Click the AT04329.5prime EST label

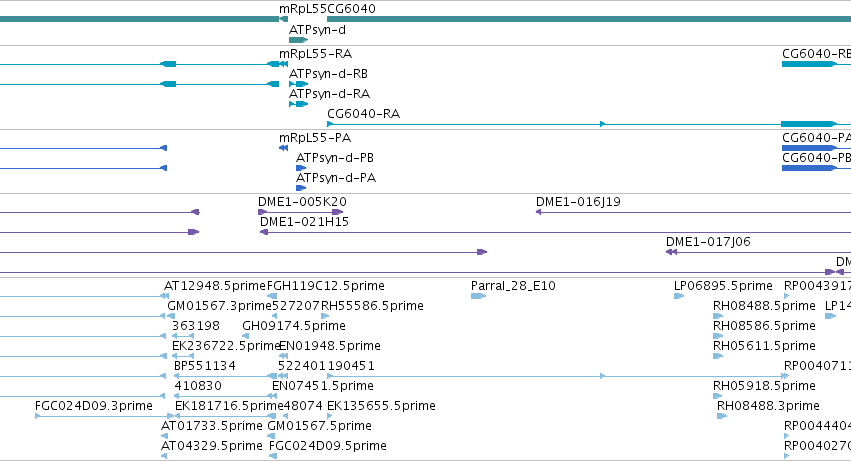212,446
